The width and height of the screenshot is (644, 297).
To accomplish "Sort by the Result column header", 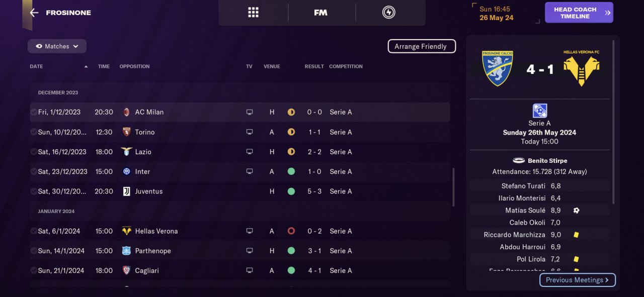I will (x=314, y=66).
